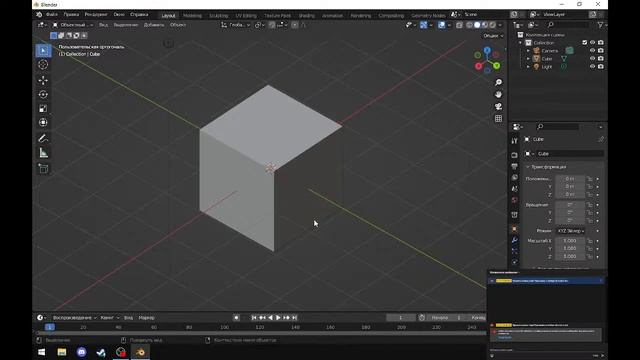Open the View Layer properties tab
The image size is (640, 360).
click(x=514, y=178)
